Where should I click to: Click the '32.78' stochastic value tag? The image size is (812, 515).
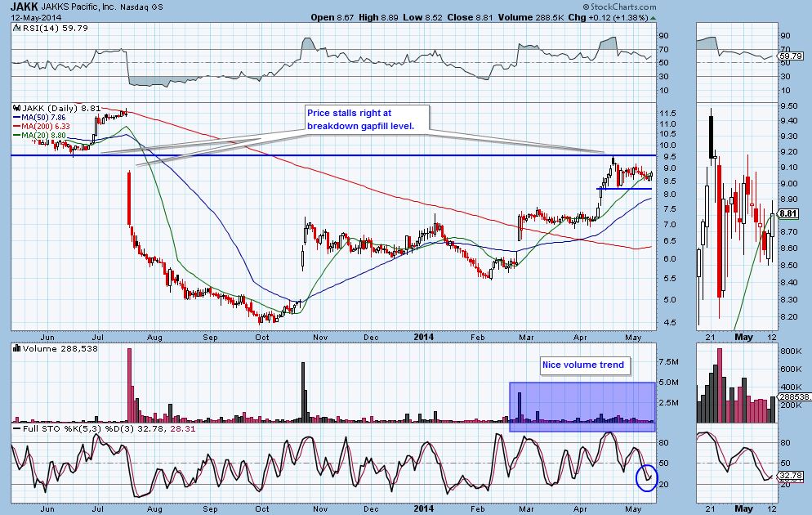click(791, 475)
